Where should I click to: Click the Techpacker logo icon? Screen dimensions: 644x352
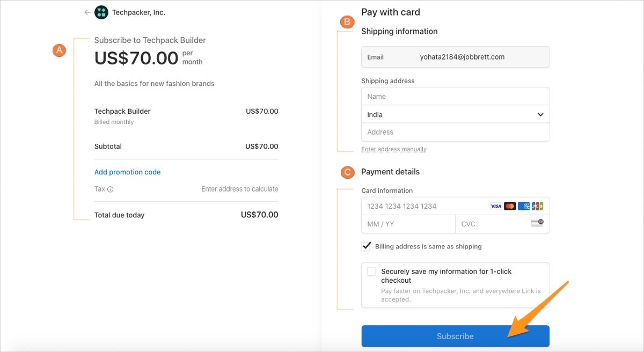(101, 12)
